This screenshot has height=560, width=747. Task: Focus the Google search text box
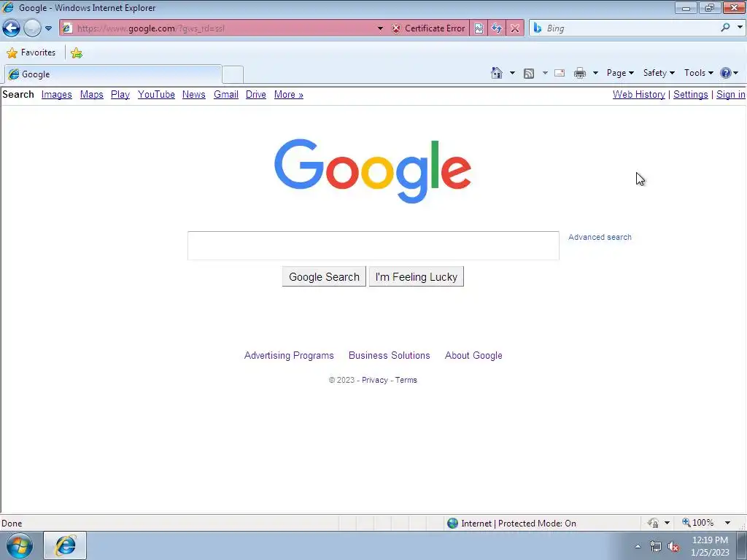click(x=373, y=246)
